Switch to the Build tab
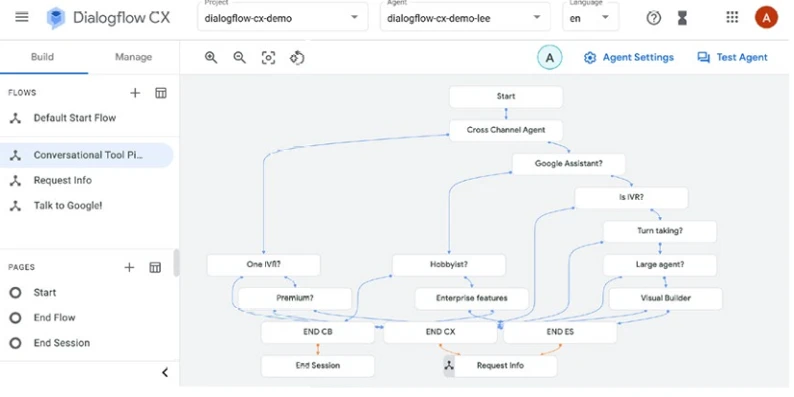 point(43,57)
